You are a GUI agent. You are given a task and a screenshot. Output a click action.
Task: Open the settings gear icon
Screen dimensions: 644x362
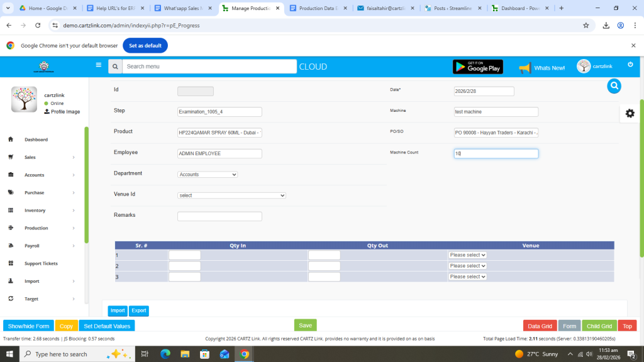coord(630,113)
